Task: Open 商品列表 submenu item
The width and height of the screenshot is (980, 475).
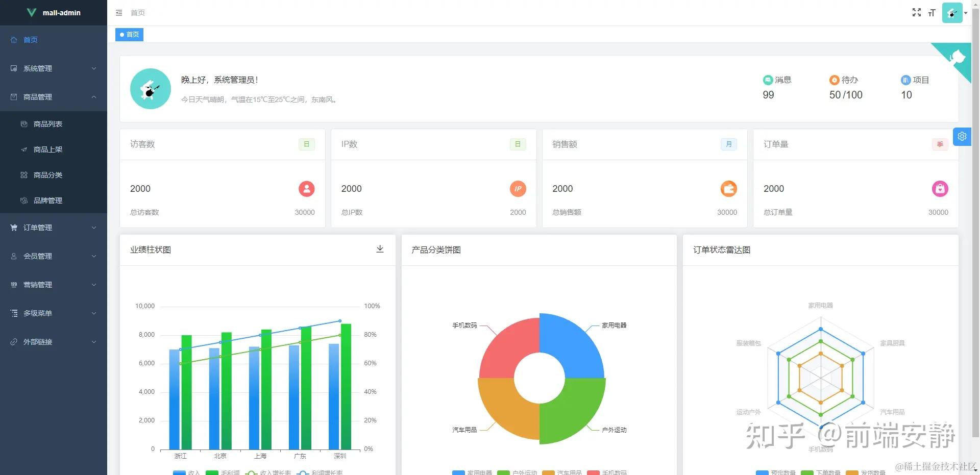Action: [54, 124]
